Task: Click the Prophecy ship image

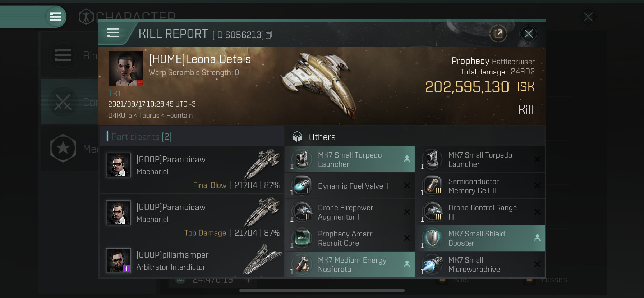Action: pyautogui.click(x=320, y=85)
